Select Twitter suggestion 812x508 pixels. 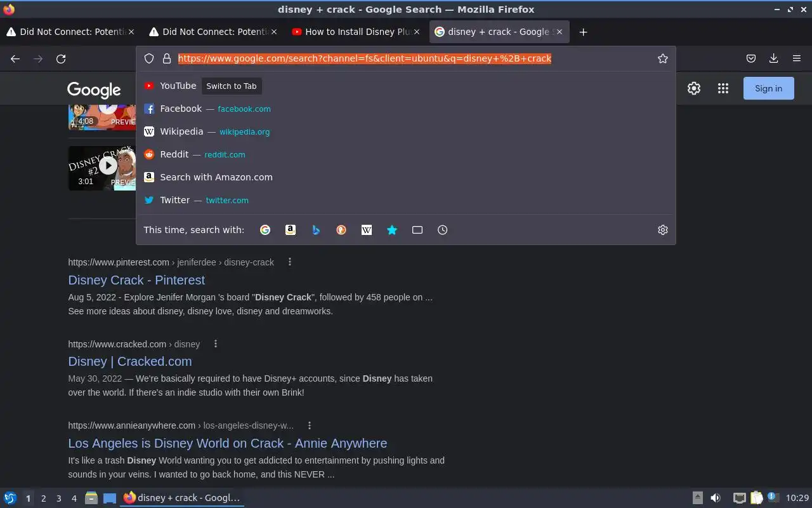point(406,200)
